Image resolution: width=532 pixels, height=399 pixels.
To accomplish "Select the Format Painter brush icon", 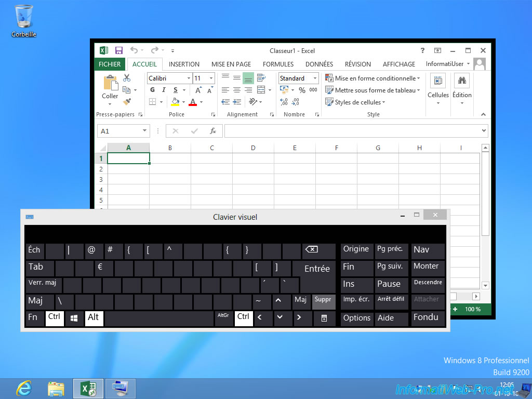I will (127, 101).
